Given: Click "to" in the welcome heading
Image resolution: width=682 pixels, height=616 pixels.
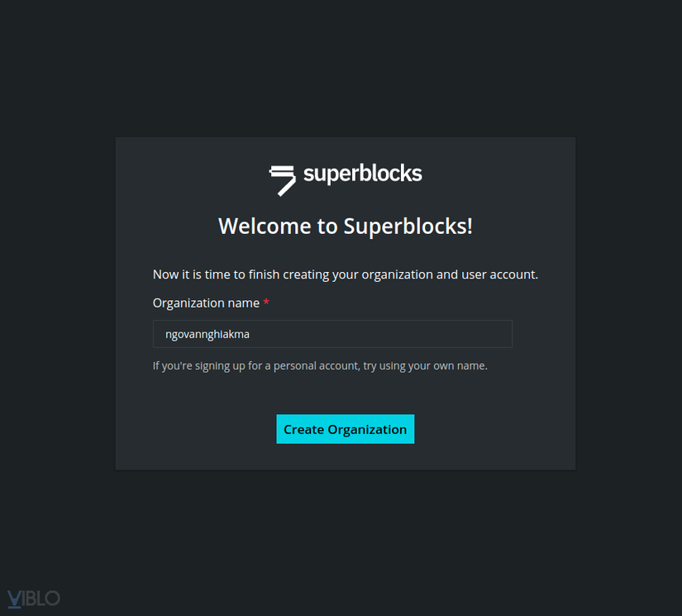Looking at the screenshot, I should coord(327,226).
